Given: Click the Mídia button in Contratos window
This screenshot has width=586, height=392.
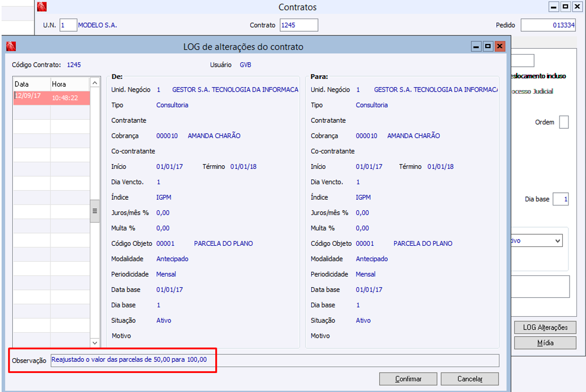Looking at the screenshot, I should click(545, 343).
